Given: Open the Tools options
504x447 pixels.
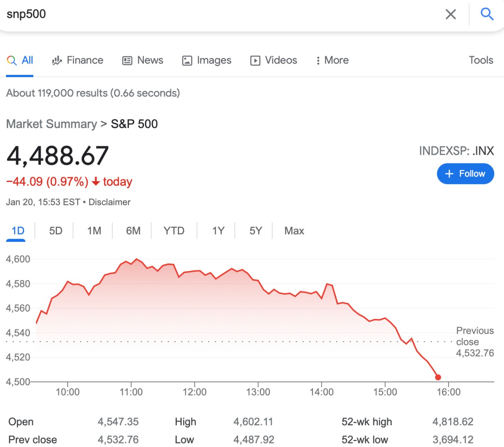Looking at the screenshot, I should [481, 60].
